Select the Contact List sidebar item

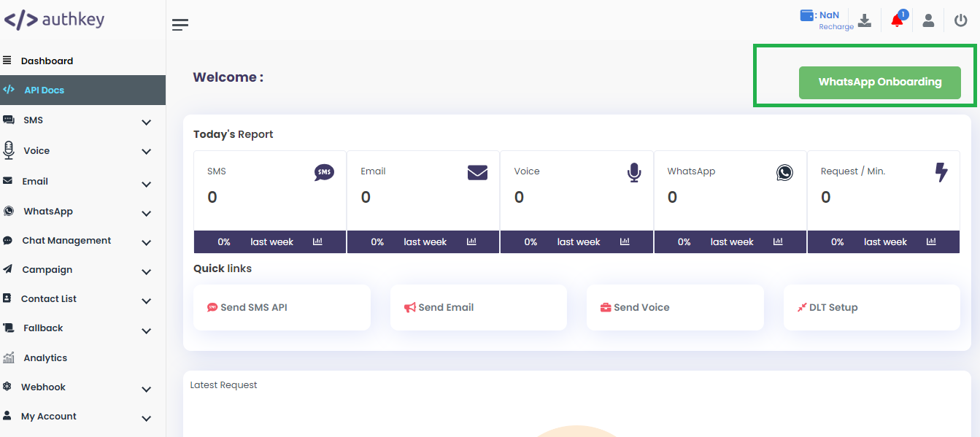click(82, 298)
